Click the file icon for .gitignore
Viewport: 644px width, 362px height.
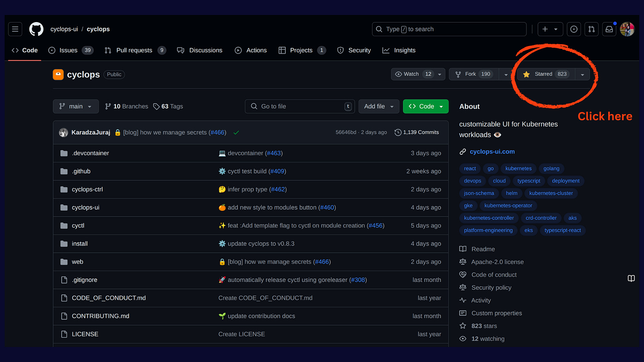64,280
